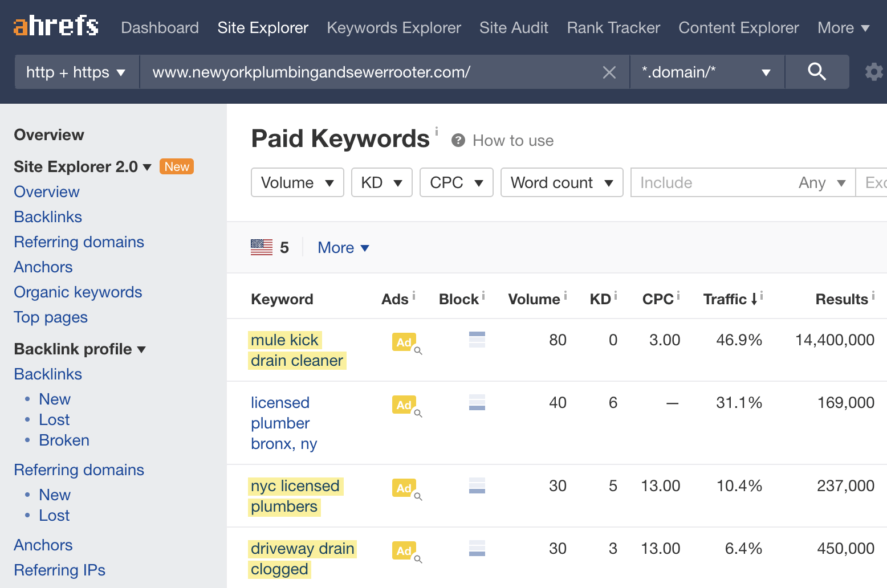Click the search magnifier button
The image size is (887, 588).
click(x=816, y=72)
